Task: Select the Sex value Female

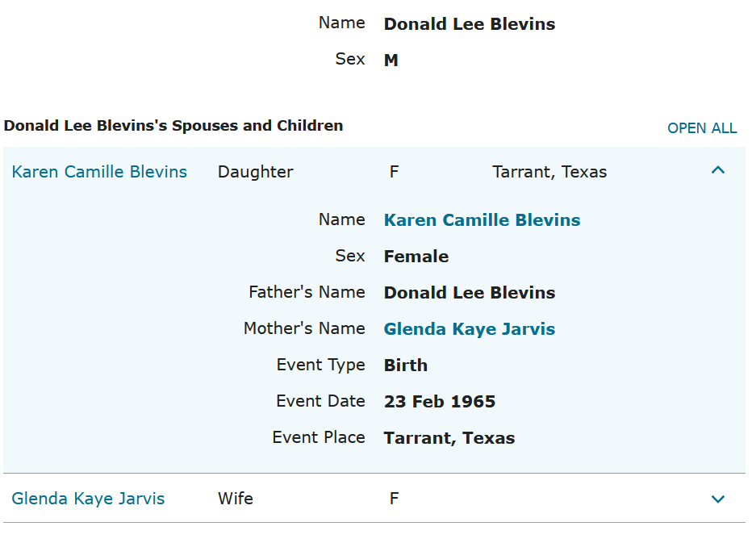Action: 416,257
